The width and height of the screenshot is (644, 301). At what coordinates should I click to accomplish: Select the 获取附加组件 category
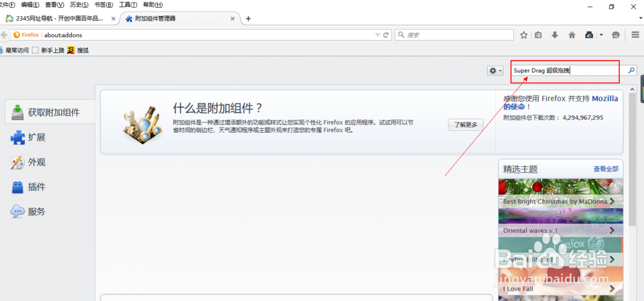point(50,112)
